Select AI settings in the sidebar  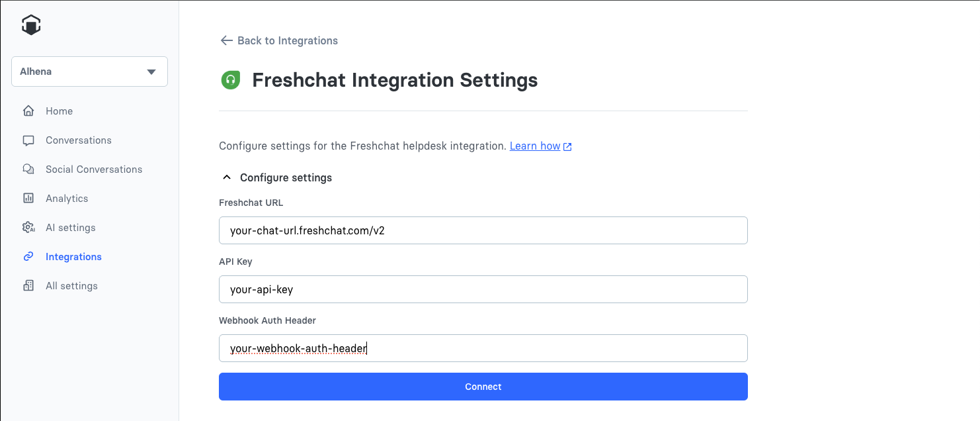71,228
